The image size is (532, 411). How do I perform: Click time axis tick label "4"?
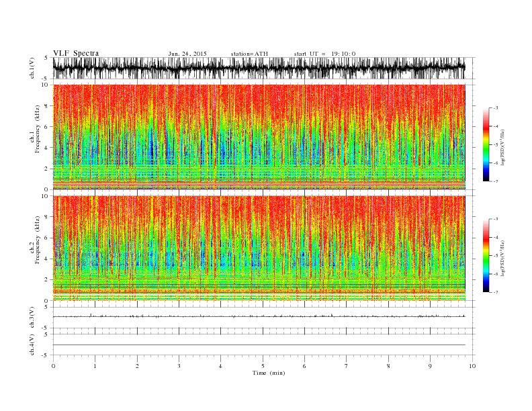[220, 366]
